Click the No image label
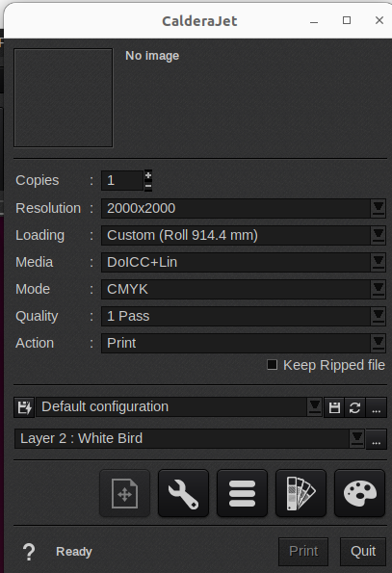Screen dimensions: 392x573 [x=152, y=56]
